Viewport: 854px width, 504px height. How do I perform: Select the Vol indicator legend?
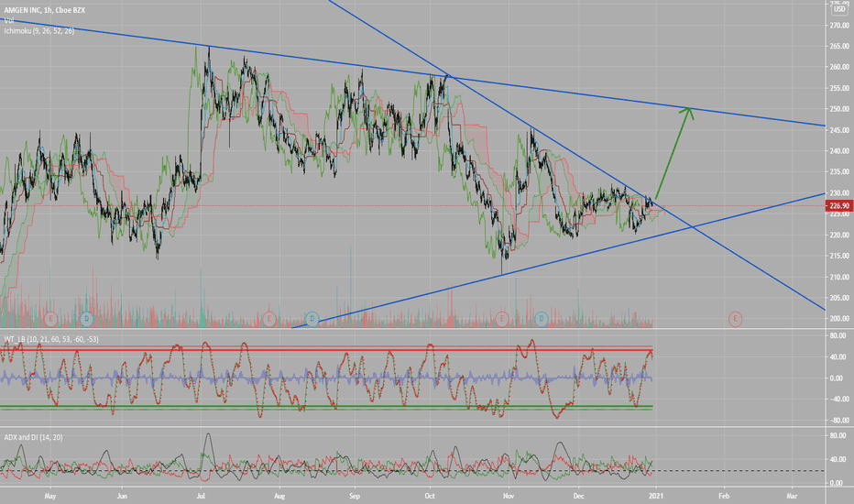pos(9,21)
